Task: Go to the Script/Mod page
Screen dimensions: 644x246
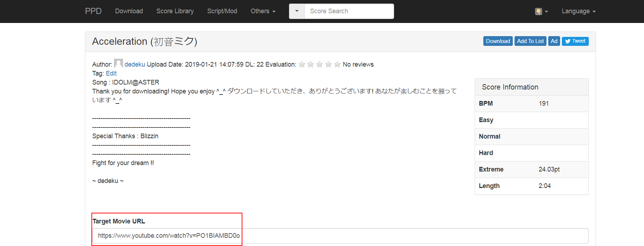Action: pos(222,11)
